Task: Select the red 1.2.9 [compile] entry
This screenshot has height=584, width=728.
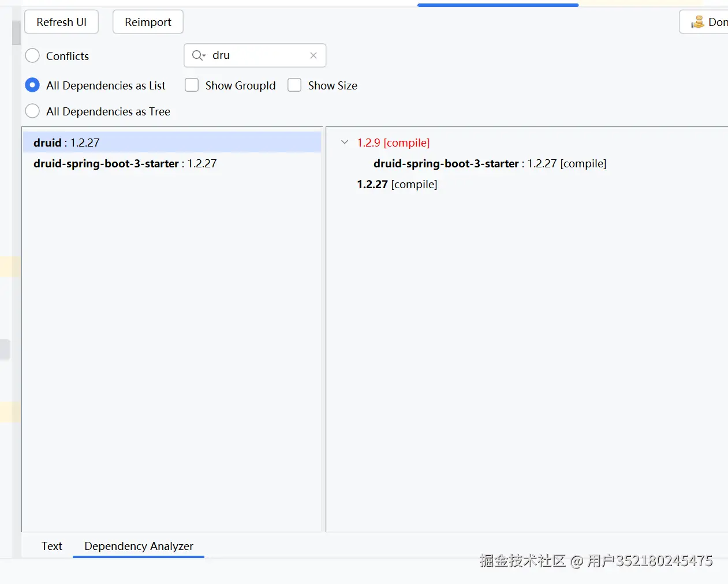Action: pos(393,143)
